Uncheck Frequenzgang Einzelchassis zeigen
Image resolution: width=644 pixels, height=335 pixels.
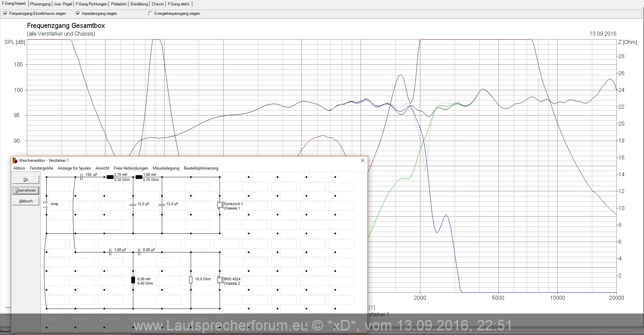click(5, 14)
